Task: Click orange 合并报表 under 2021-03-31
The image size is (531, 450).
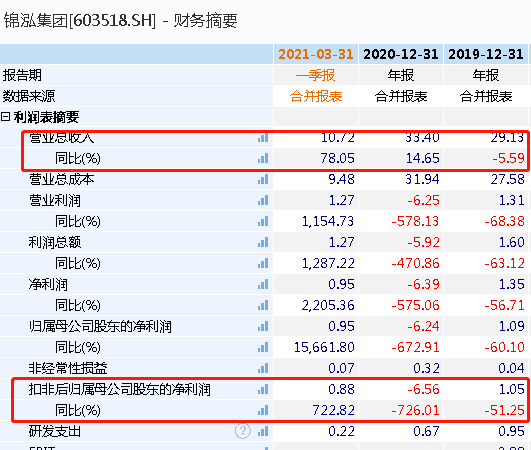Action: tap(316, 96)
